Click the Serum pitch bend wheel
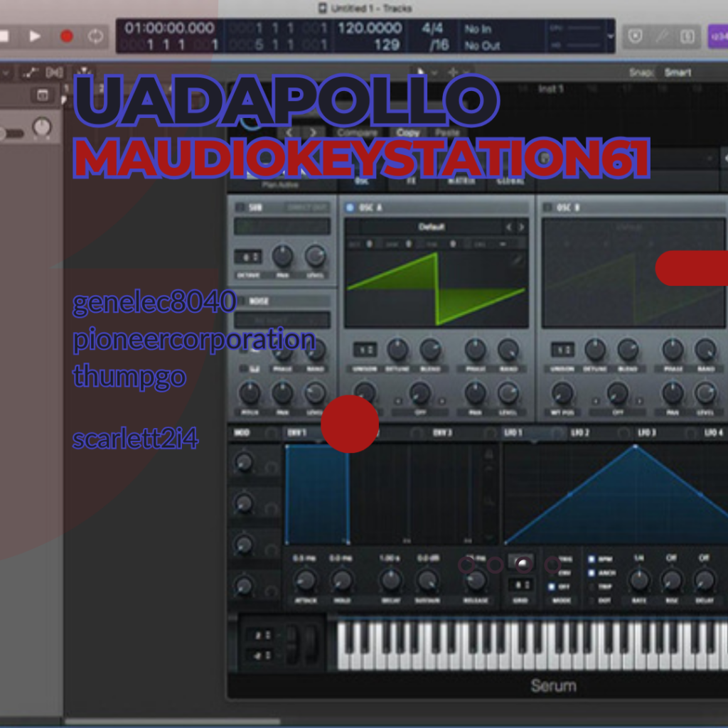The image size is (728, 728). (x=292, y=643)
